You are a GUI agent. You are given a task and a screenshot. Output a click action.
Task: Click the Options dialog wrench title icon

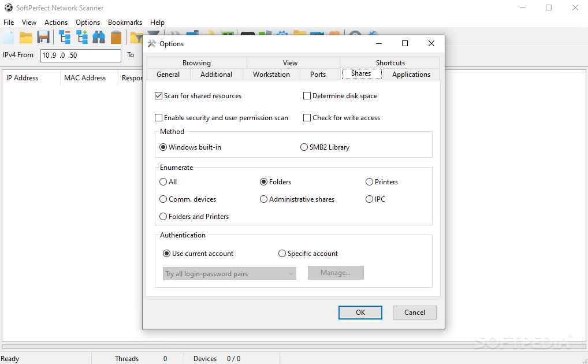(x=151, y=43)
